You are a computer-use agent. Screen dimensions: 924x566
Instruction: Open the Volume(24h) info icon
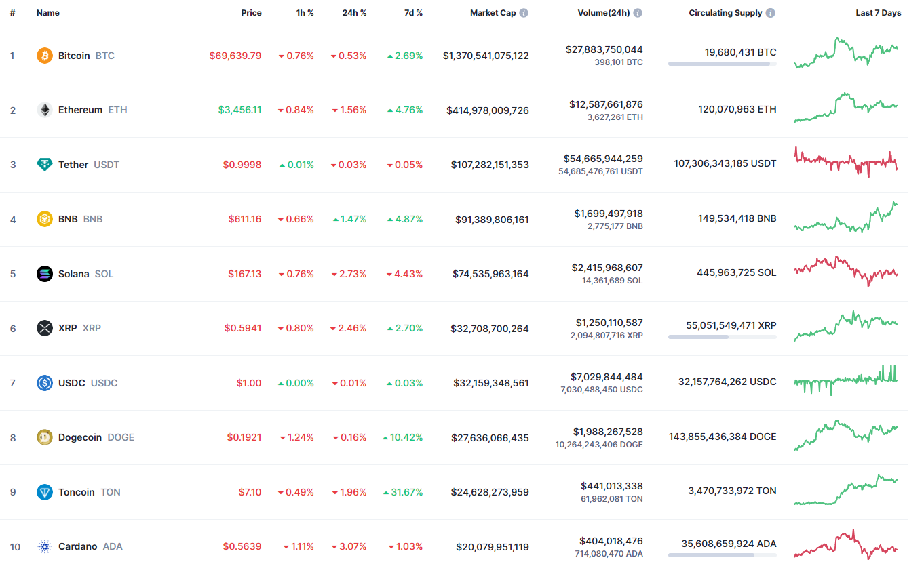click(638, 13)
